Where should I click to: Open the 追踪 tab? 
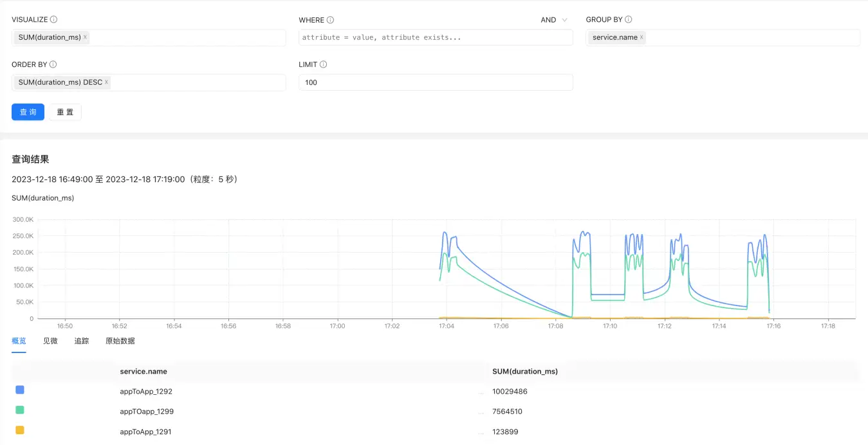coord(82,341)
